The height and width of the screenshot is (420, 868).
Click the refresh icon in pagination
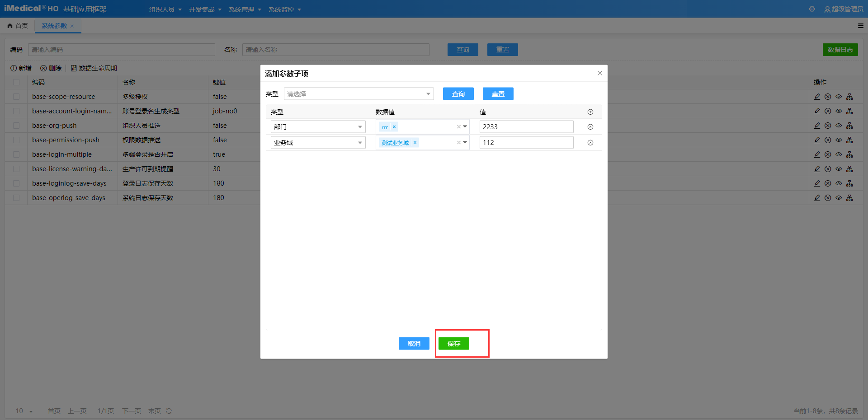tap(169, 411)
